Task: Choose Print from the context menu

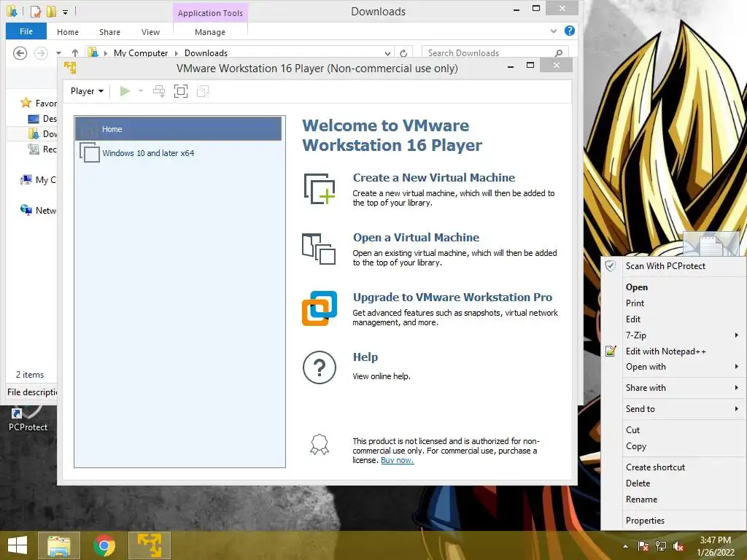Action: 673,303
